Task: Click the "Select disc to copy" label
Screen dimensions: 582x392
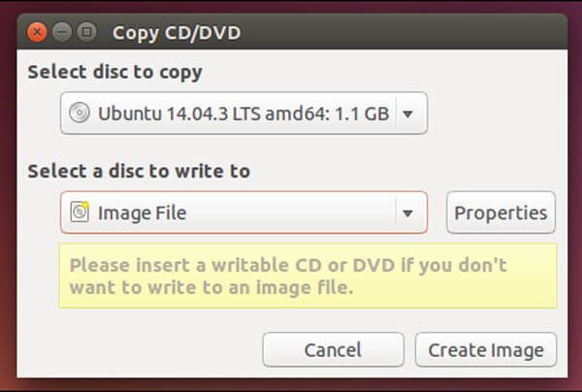Action: coord(114,72)
